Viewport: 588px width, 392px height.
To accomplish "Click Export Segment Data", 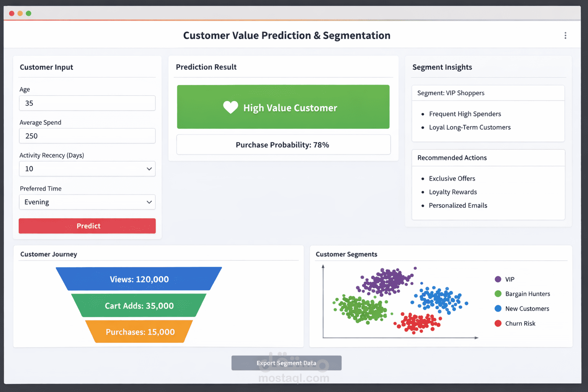I will point(286,363).
